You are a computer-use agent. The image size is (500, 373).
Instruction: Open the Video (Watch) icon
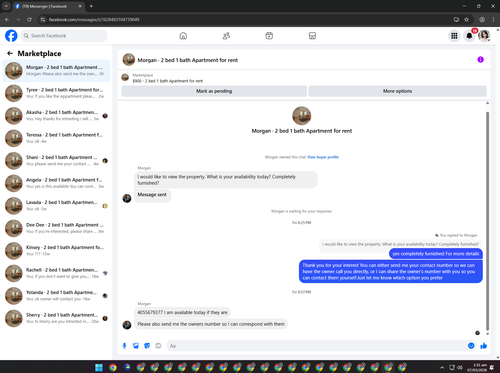[269, 36]
